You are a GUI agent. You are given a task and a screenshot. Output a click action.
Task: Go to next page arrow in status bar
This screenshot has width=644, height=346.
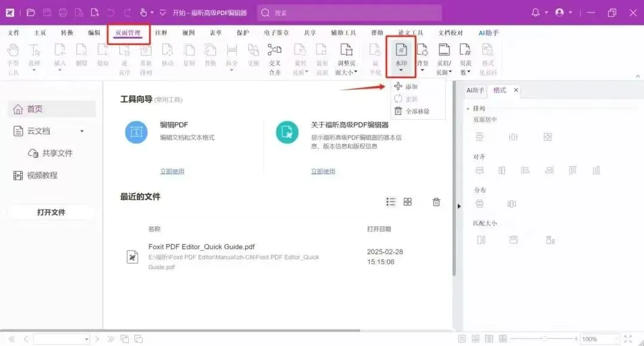pos(97,339)
